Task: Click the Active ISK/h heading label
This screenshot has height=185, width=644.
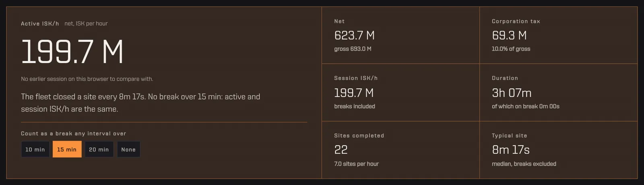Action: pos(40,24)
